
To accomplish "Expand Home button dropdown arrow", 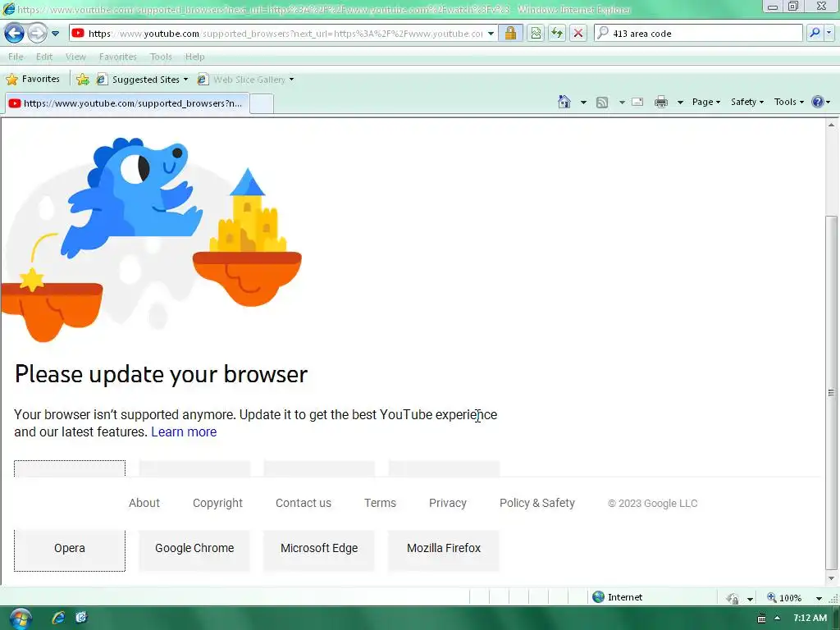I will click(583, 102).
